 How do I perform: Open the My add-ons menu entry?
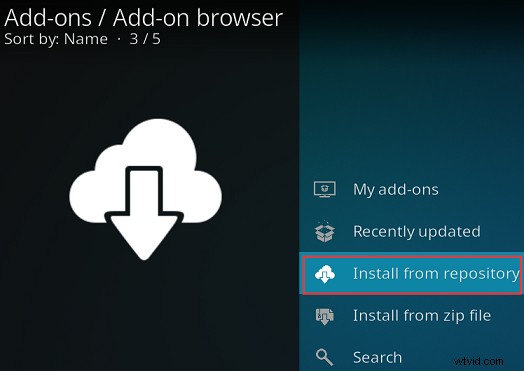411,190
